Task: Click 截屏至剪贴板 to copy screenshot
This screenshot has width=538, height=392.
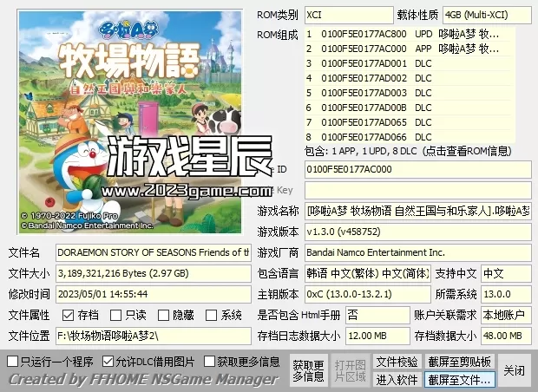Action: click(x=460, y=361)
